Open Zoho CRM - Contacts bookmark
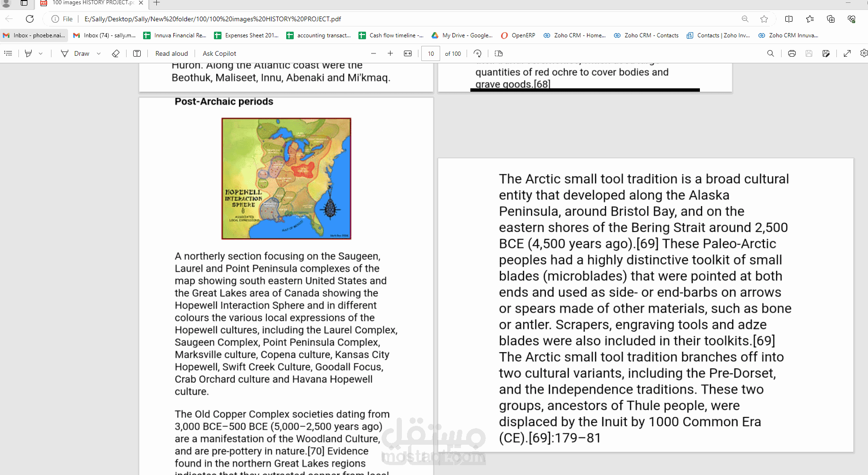This screenshot has width=868, height=475. 646,35
